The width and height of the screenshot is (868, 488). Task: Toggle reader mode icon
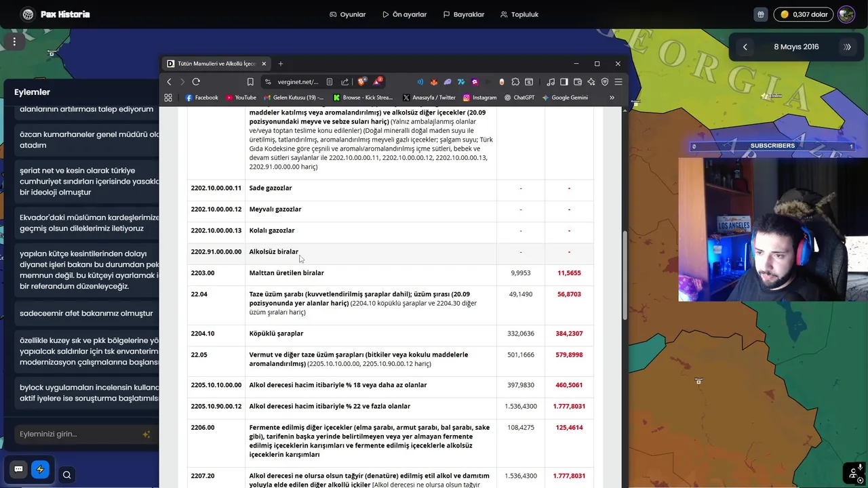click(330, 81)
